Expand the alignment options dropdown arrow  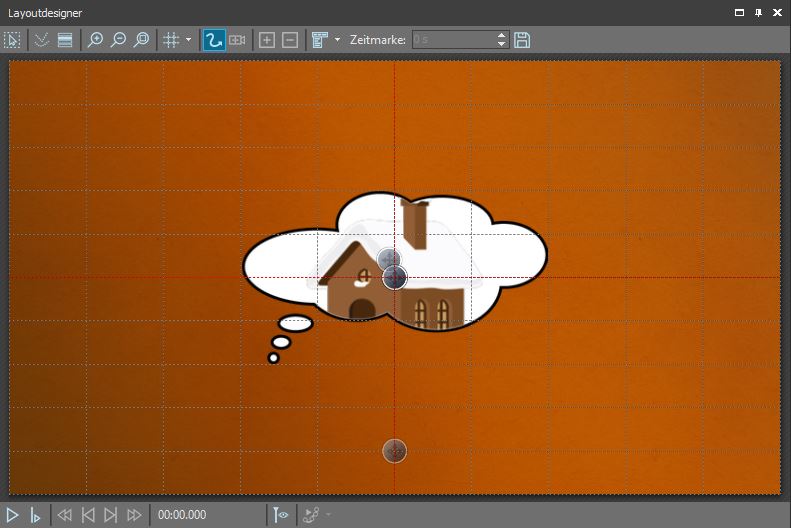(337, 40)
